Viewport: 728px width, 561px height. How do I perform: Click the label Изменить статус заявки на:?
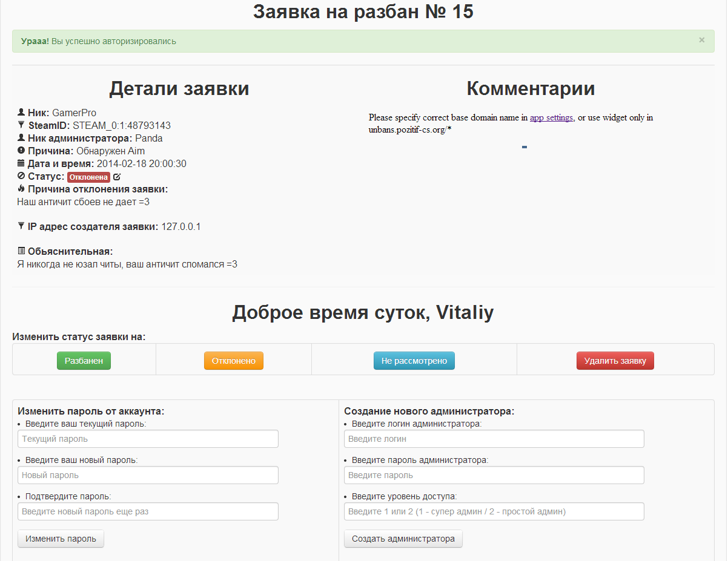79,336
